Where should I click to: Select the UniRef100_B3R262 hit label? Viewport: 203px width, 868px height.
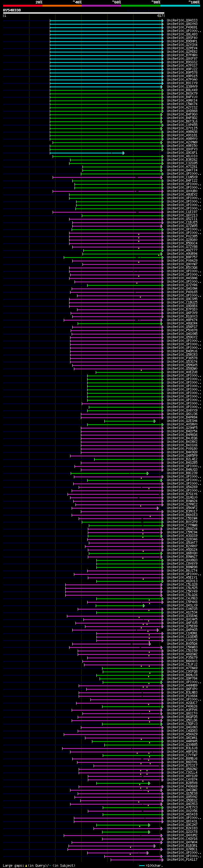click(x=182, y=160)
